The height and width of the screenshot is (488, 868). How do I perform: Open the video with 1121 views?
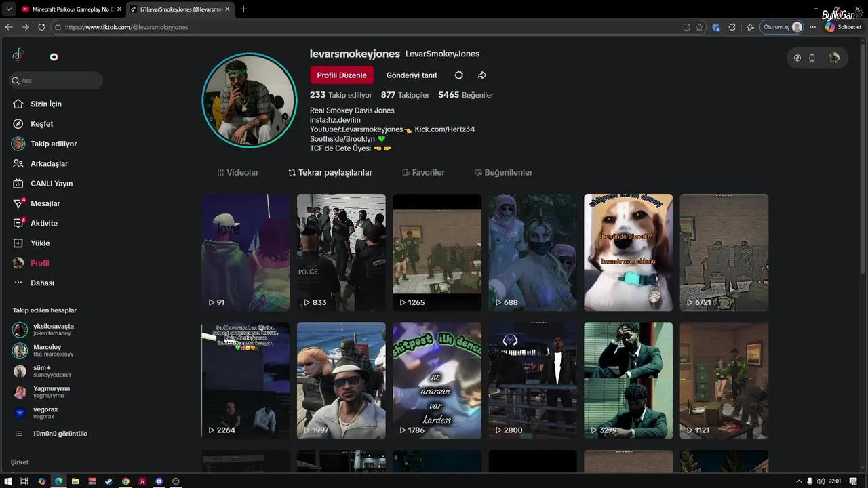(724, 380)
